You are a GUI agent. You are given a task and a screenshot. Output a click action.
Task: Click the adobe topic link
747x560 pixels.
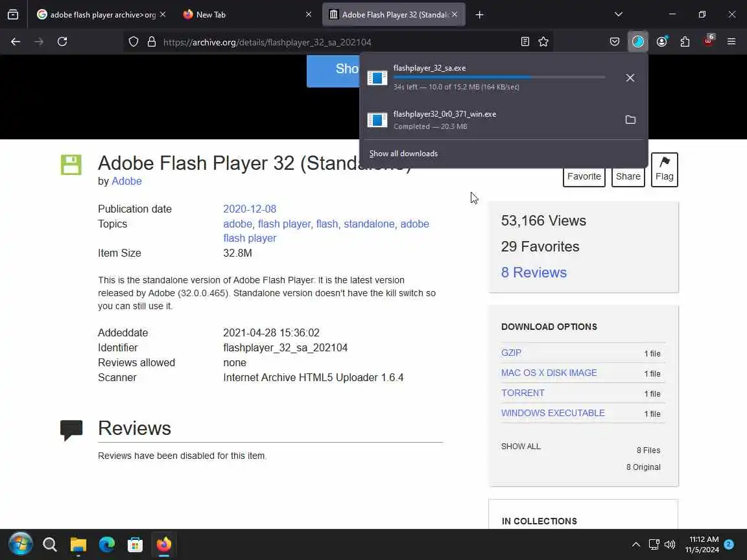[x=238, y=224]
